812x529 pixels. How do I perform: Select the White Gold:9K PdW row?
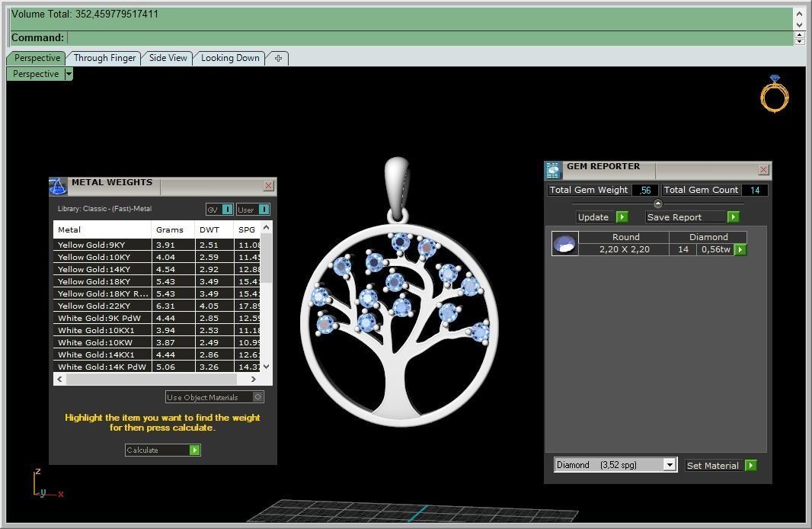tap(157, 318)
